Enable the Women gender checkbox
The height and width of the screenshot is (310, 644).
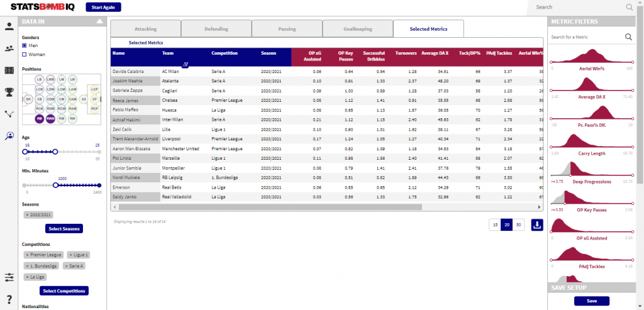(x=25, y=54)
